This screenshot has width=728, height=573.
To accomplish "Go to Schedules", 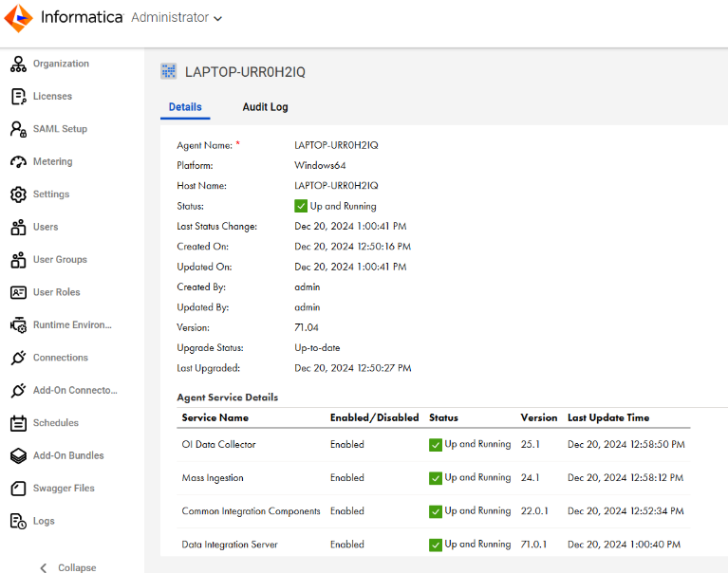I will click(x=56, y=423).
